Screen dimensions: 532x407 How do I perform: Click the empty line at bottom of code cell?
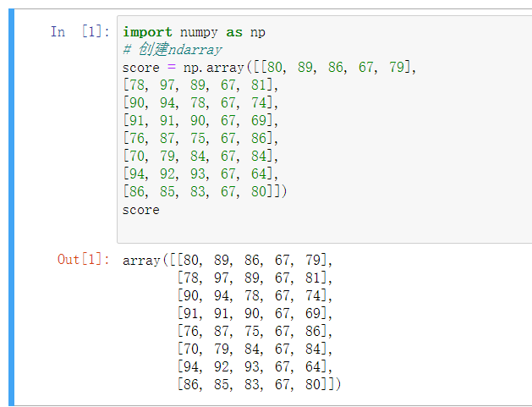(x=324, y=228)
